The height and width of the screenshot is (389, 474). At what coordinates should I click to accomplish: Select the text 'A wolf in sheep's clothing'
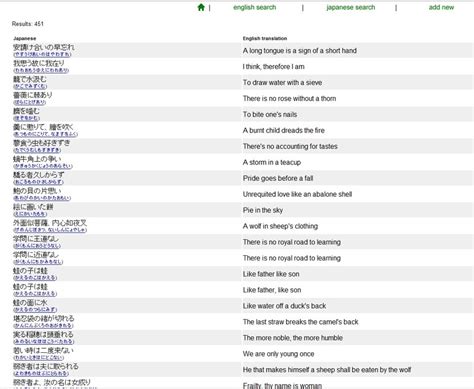click(280, 226)
